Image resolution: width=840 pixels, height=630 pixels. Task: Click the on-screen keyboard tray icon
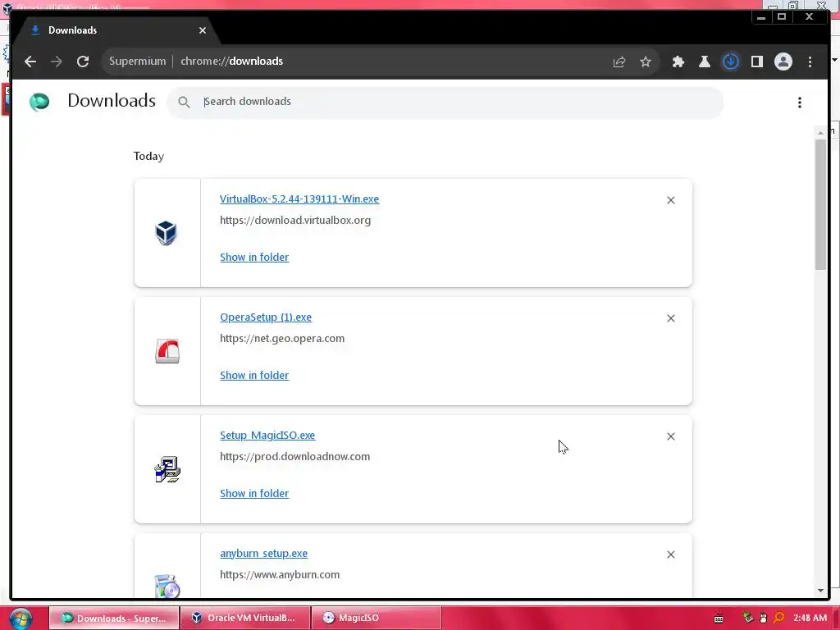[x=719, y=619]
